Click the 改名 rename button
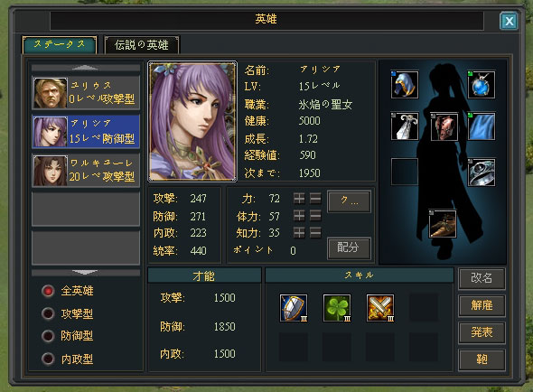This screenshot has width=533, height=392. tap(482, 278)
